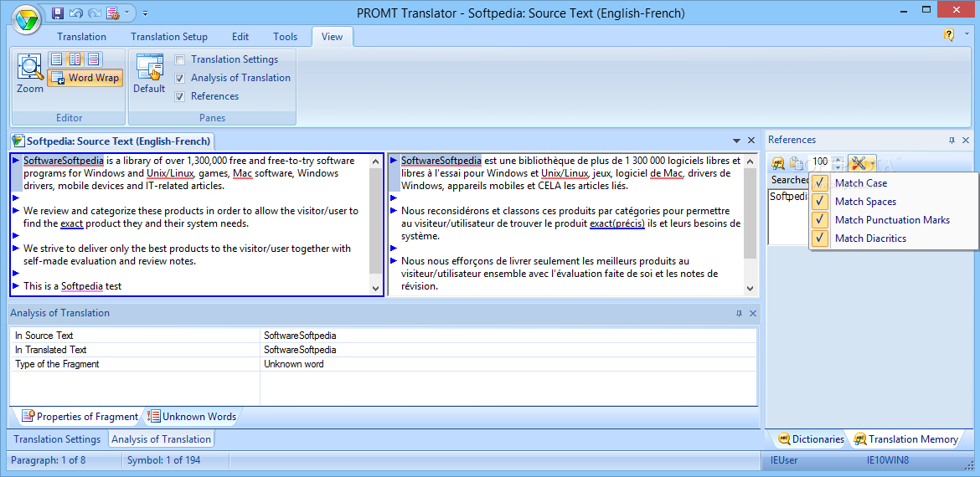Image resolution: width=980 pixels, height=477 pixels.
Task: Pin the References pane
Action: pos(952,140)
